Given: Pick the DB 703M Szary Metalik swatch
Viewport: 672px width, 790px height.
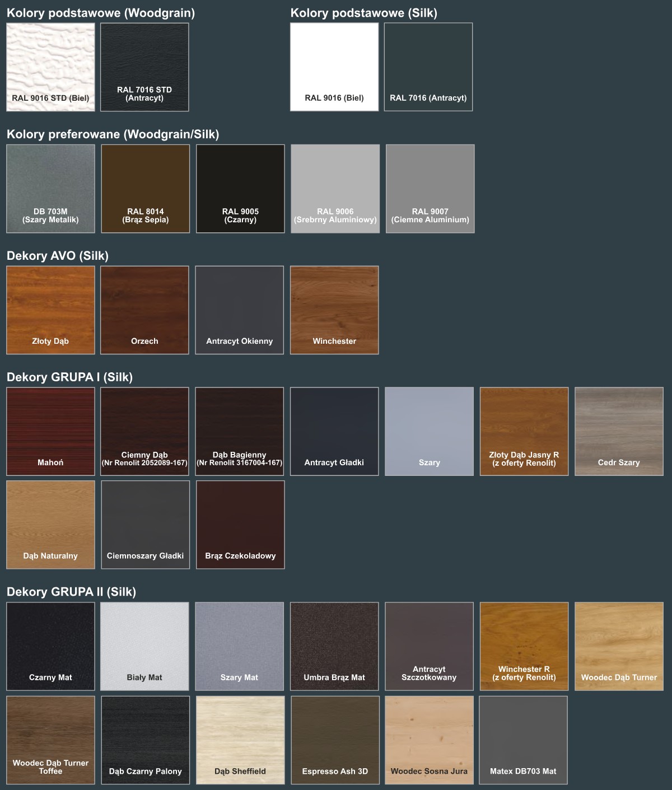Looking at the screenshot, I should tap(50, 188).
